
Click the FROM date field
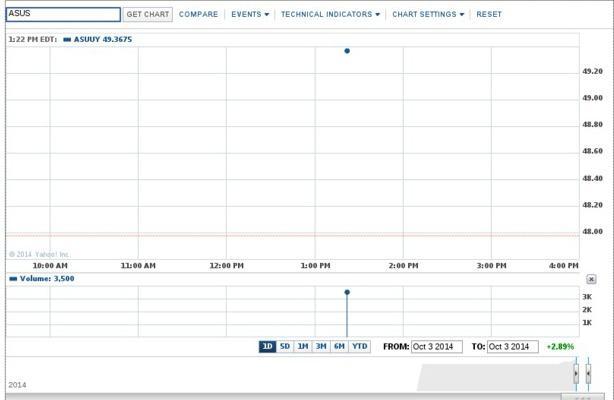[437, 347]
